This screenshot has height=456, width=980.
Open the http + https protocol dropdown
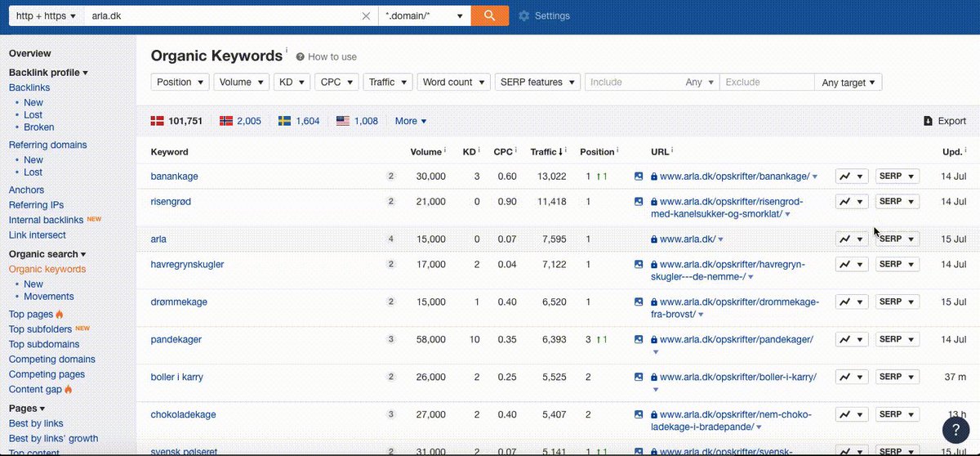point(47,16)
